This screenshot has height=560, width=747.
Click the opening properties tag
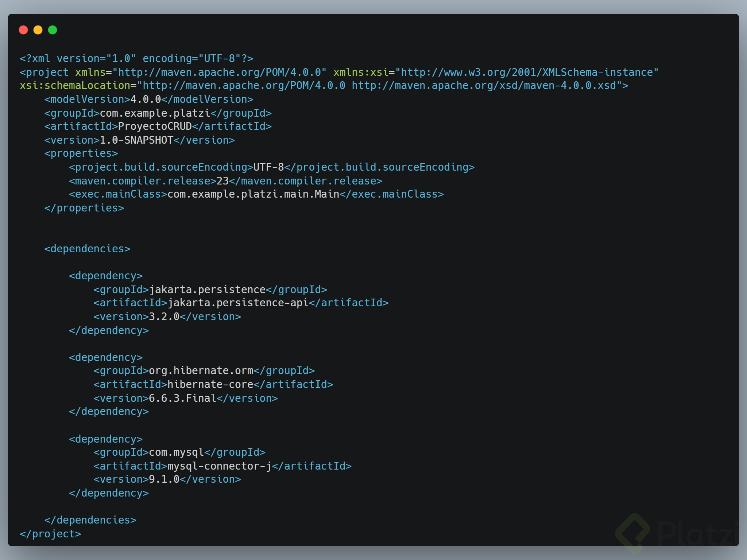[x=81, y=153]
